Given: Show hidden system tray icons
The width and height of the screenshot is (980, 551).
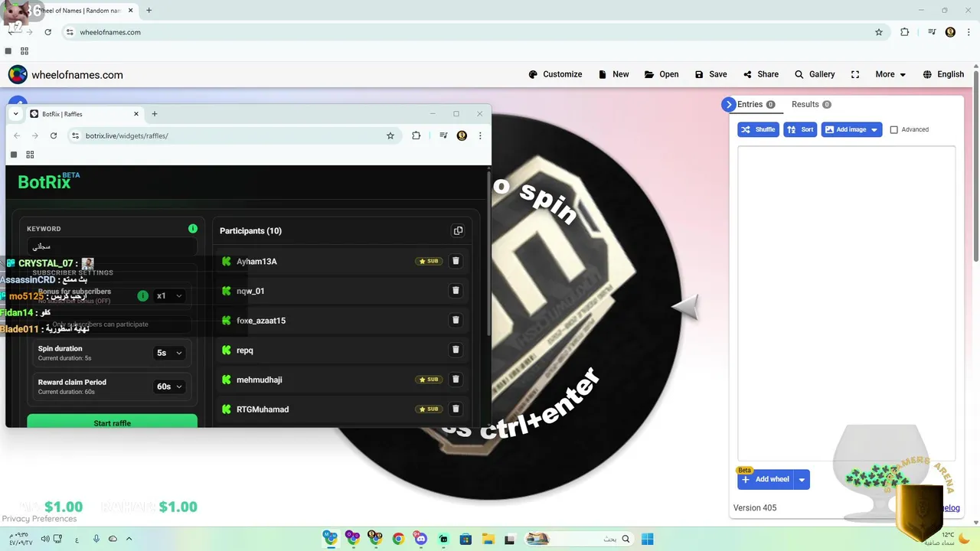Looking at the screenshot, I should click(129, 539).
